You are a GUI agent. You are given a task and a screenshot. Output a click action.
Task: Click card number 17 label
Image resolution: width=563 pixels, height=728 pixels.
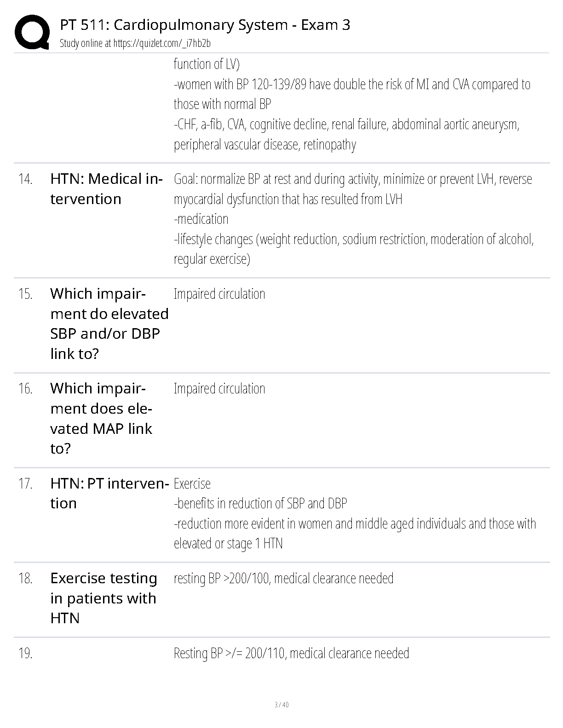pos(26,483)
